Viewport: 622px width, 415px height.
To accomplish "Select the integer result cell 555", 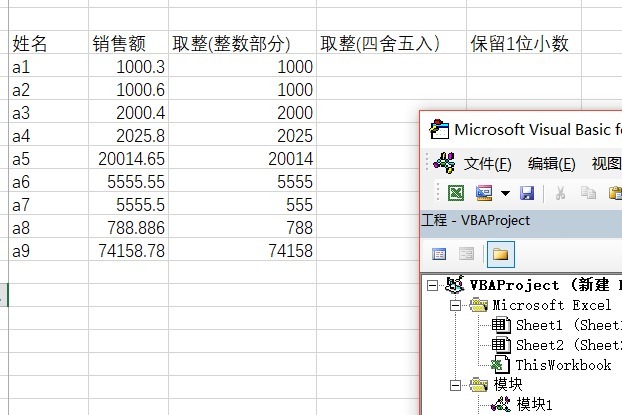I will 242,204.
